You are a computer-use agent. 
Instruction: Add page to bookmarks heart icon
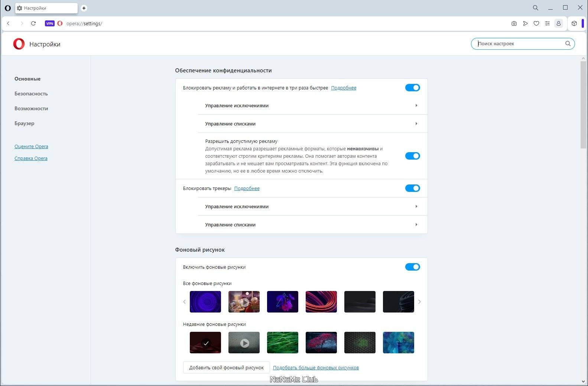click(x=536, y=23)
